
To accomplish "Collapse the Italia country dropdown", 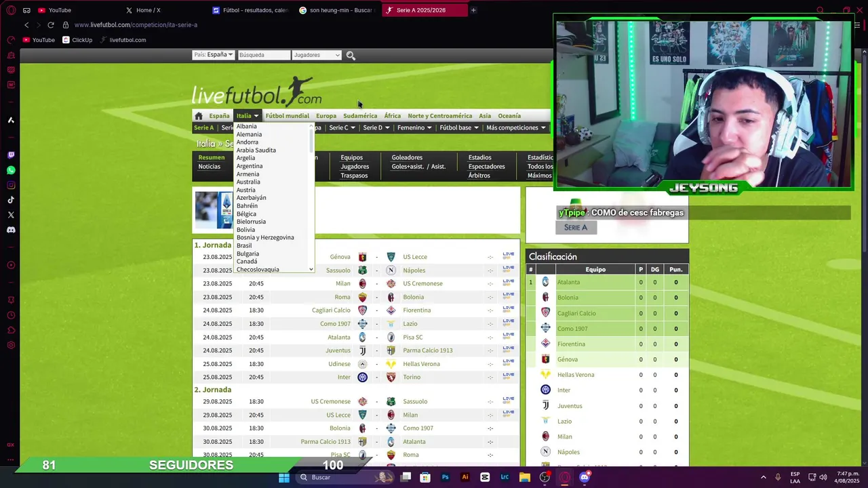I will (248, 116).
